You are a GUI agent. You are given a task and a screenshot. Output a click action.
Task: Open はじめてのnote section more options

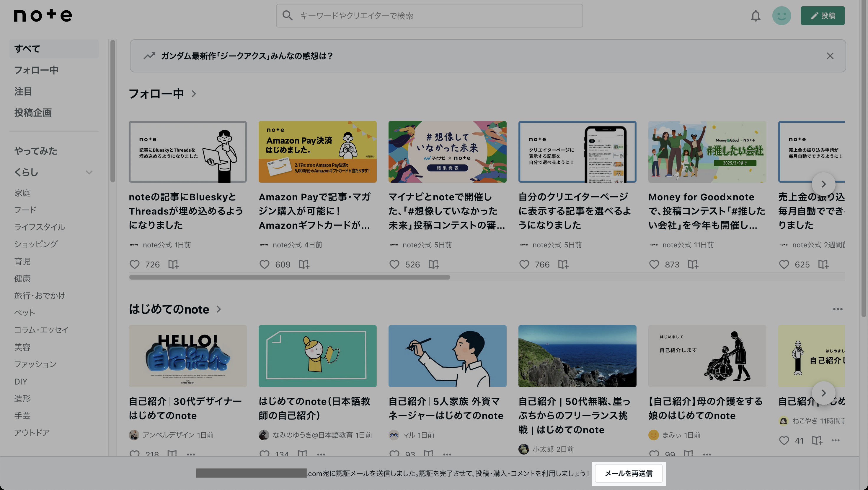838,309
